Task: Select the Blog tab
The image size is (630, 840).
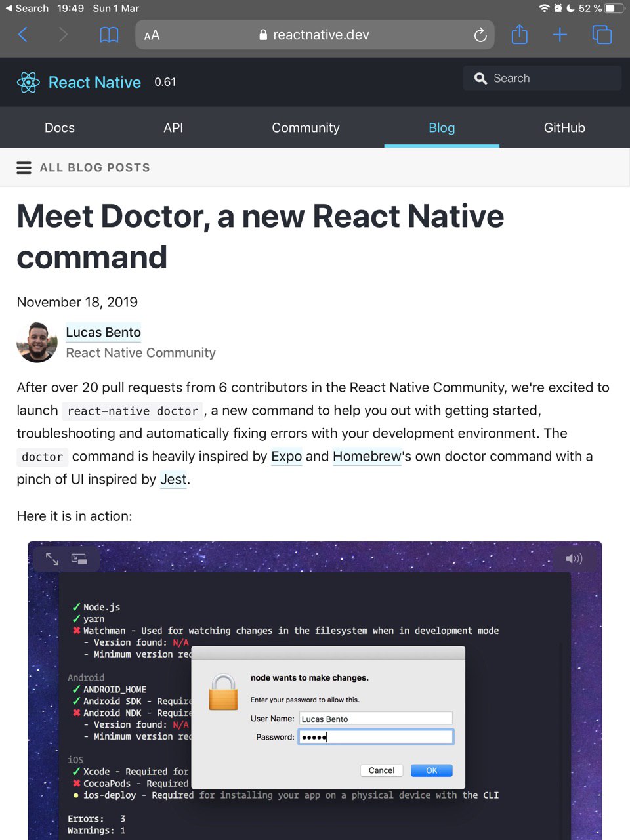Action: [442, 128]
